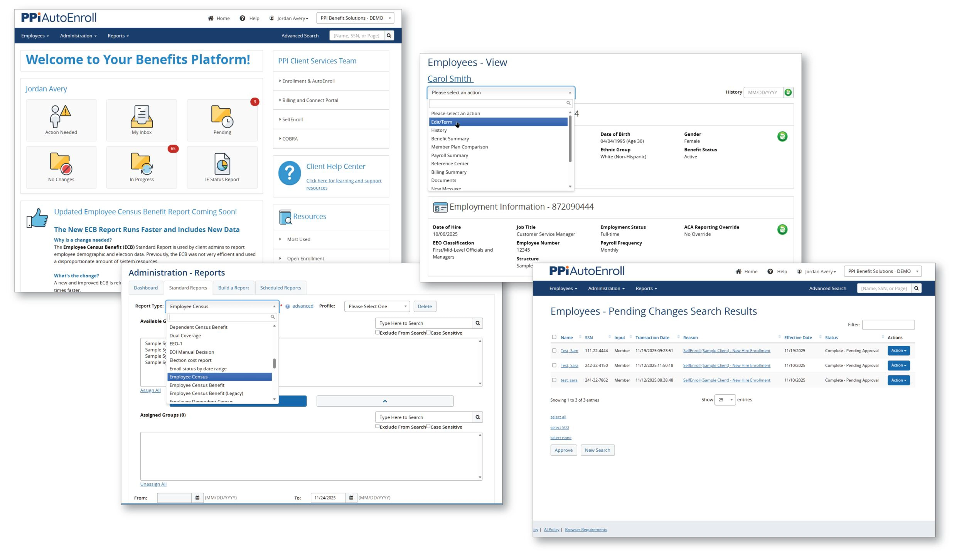Open the Profile Please Select One dropdown
Screen dimensions: 964x560
point(376,306)
